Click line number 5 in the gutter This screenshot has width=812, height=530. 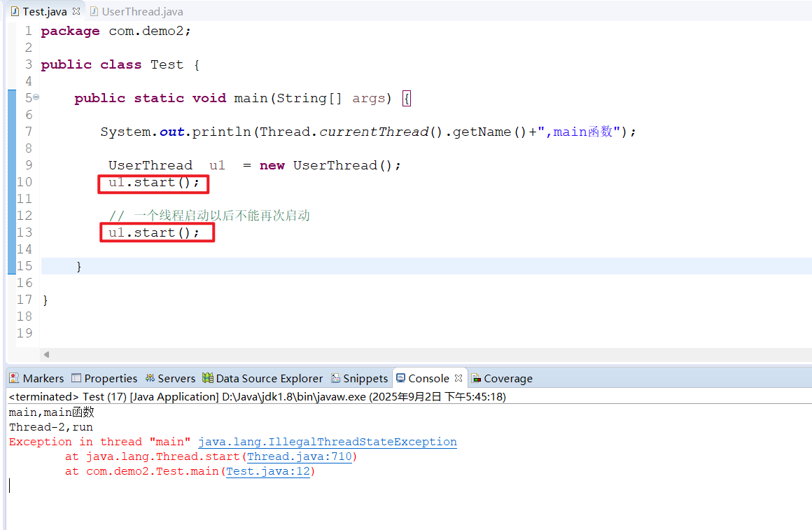click(x=29, y=97)
